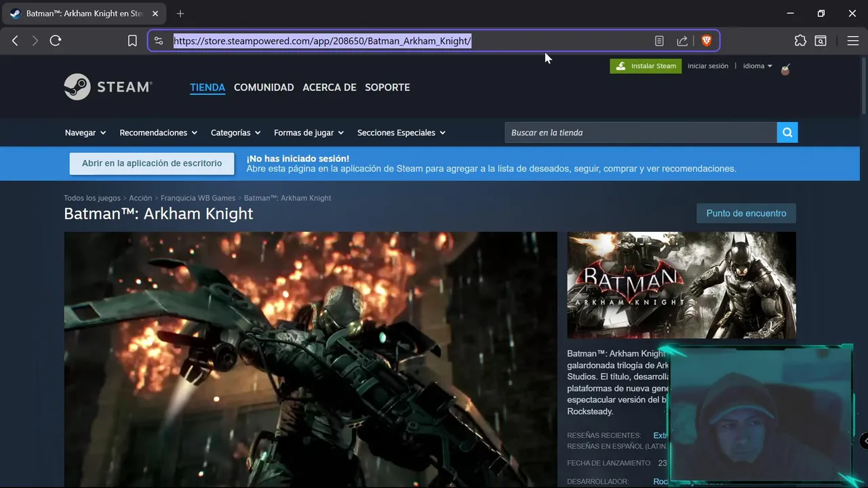This screenshot has width=868, height=488.
Task: Click the browser back arrow
Action: click(x=15, y=41)
